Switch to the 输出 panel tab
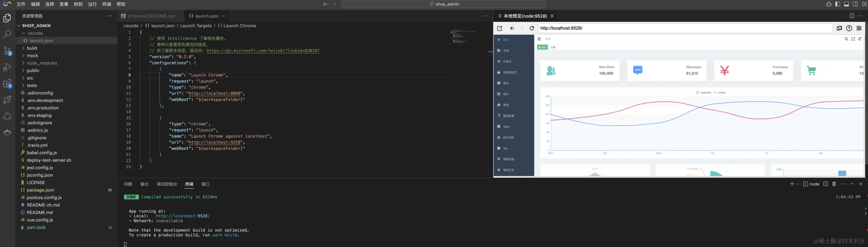Image resolution: width=868 pixels, height=247 pixels. click(144, 184)
